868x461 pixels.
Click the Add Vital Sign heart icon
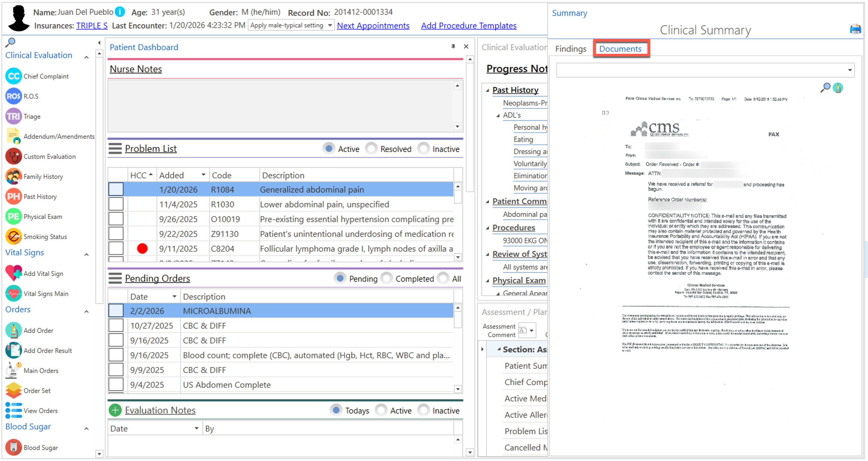pos(13,273)
